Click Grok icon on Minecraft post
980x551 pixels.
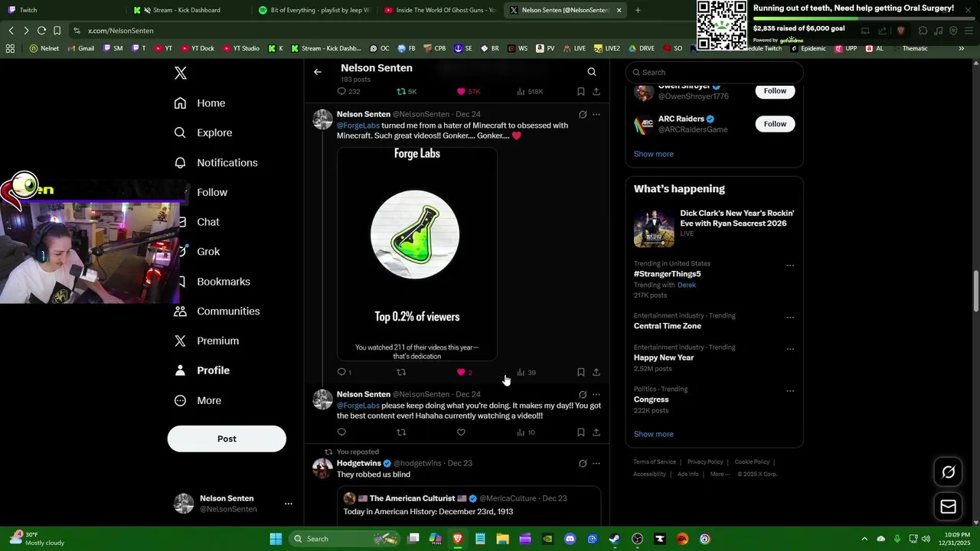pyautogui.click(x=583, y=115)
